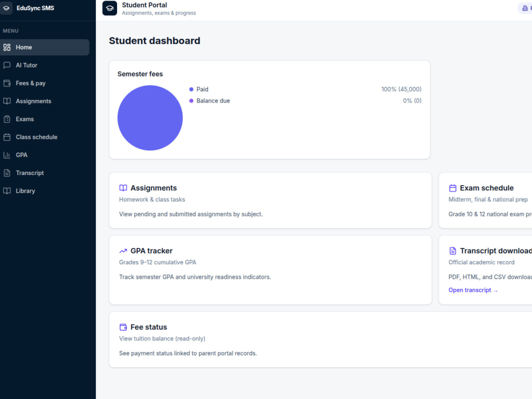Click the Paid legend label
Viewport: 532px width, 399px height.
203,89
